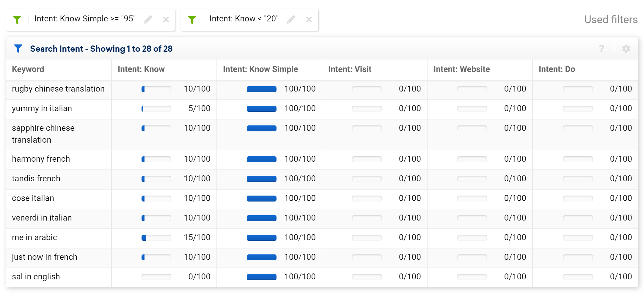
Task: Sort by the Intent: Know Simple column header
Action: coord(260,69)
